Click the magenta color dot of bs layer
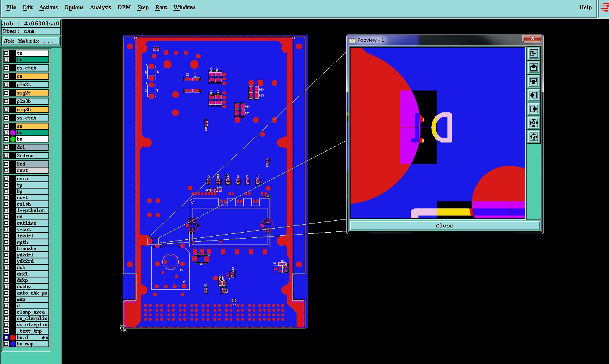The width and height of the screenshot is (609, 364). point(13,133)
